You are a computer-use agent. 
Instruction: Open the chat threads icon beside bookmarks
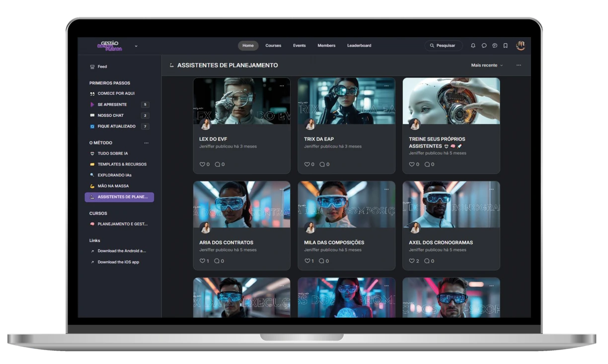(495, 46)
